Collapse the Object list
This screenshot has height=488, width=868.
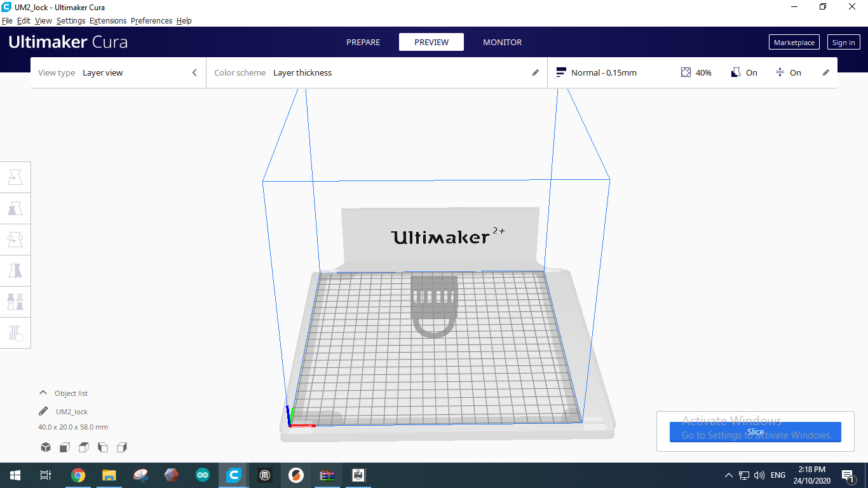click(43, 393)
